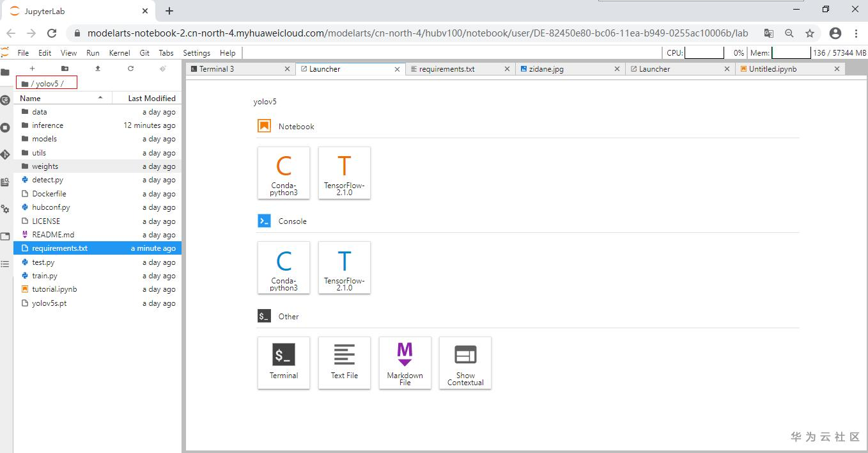Click the Git clone icon in file toolbar
The height and width of the screenshot is (453, 868).
(163, 68)
